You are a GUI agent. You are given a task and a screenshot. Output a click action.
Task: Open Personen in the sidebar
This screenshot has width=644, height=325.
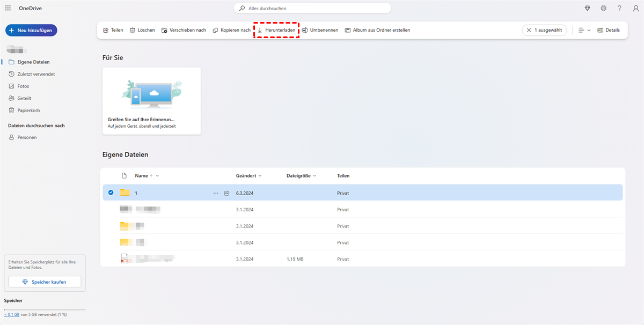[x=27, y=138]
